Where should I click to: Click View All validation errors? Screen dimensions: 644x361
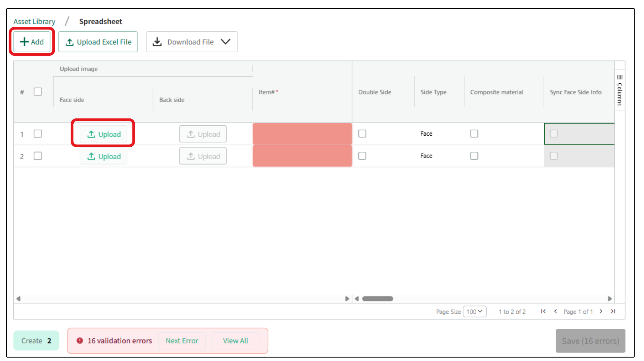pos(235,341)
